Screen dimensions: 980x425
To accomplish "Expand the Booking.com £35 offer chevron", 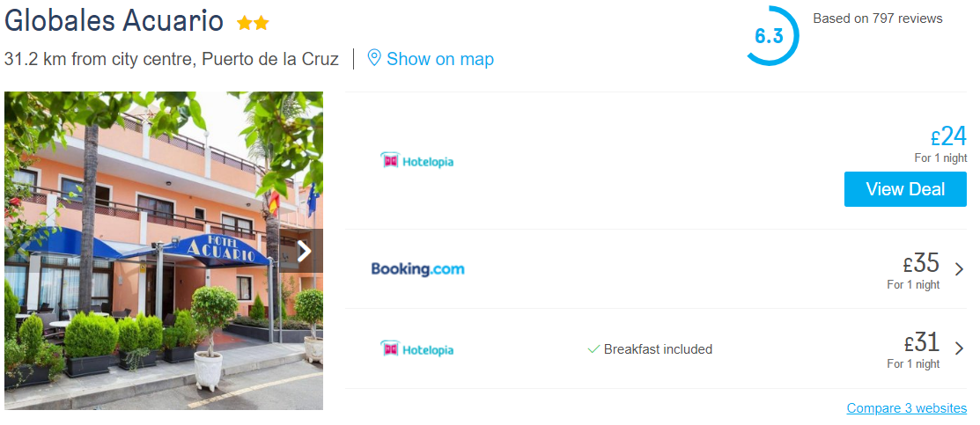I will pyautogui.click(x=960, y=269).
